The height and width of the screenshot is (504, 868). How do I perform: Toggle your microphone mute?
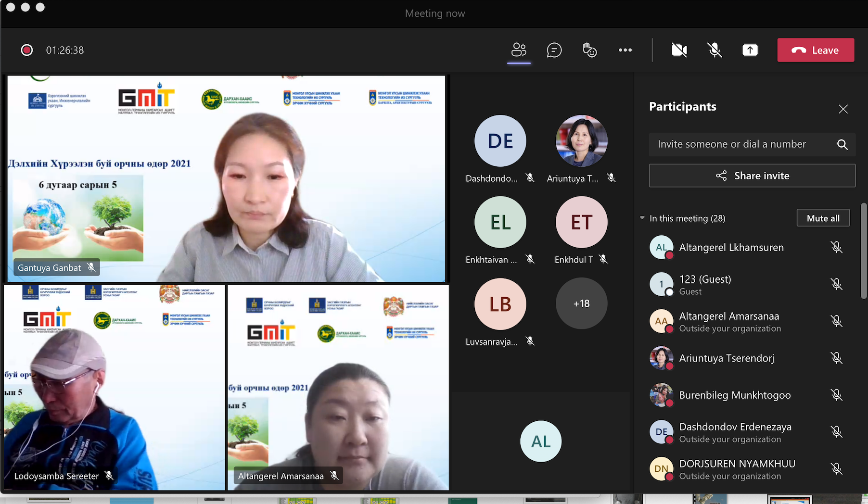[715, 50]
